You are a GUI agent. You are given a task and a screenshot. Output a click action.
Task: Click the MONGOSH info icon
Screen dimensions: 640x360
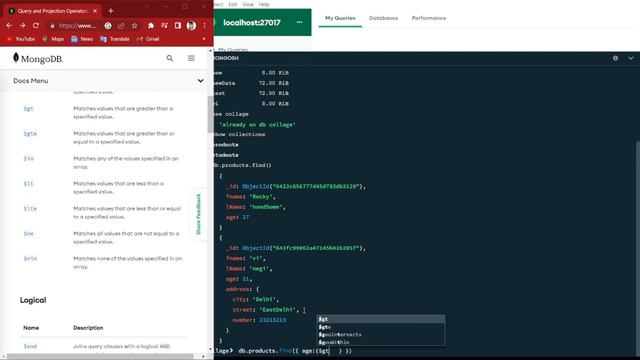[x=615, y=58]
